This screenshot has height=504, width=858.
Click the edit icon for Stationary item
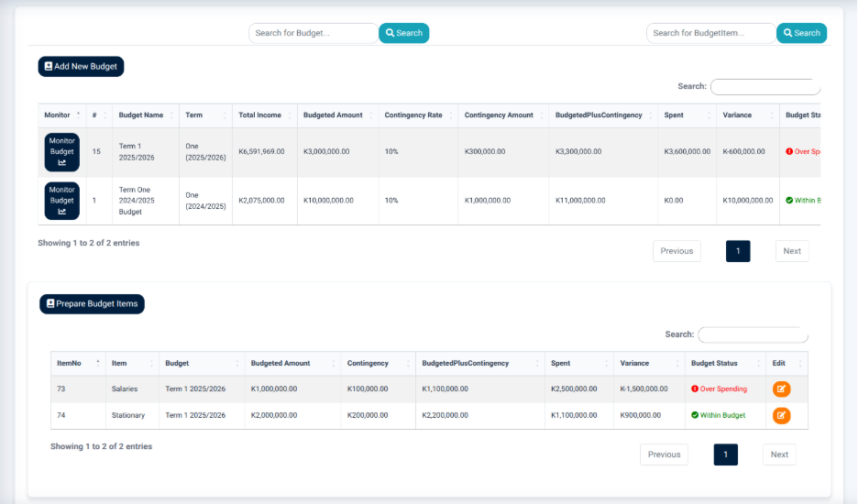(781, 415)
